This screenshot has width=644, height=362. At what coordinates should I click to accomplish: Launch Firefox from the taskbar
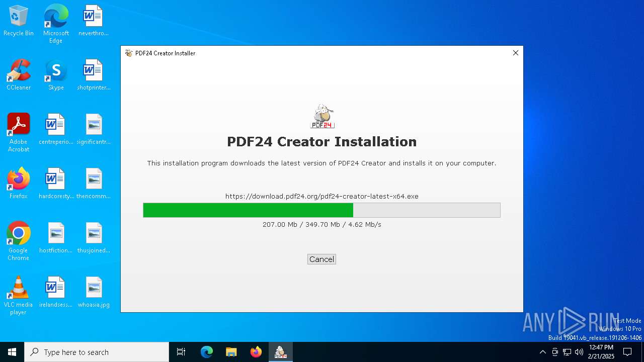click(x=256, y=352)
